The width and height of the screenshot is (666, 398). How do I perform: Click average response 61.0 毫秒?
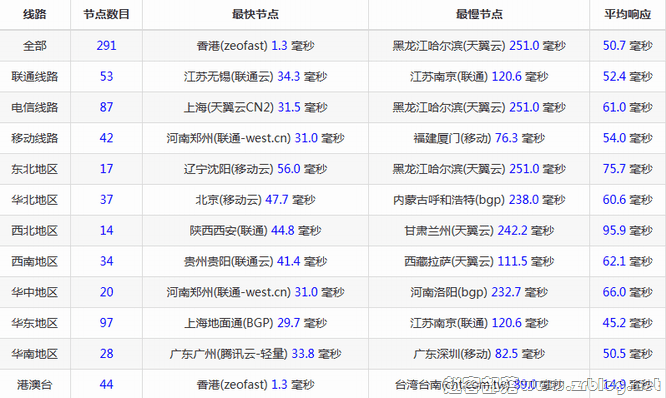tap(627, 107)
